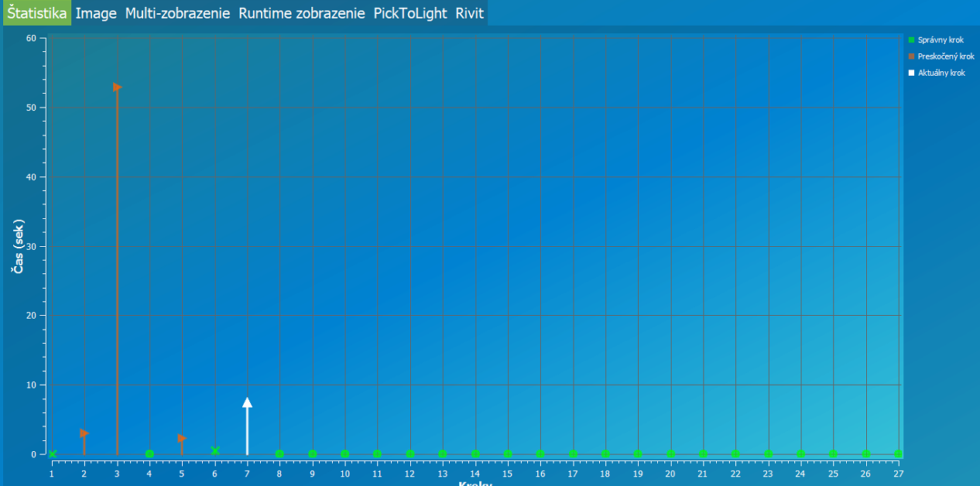Click the green X marker at step 6
The image size is (980, 486).
pyautogui.click(x=215, y=450)
